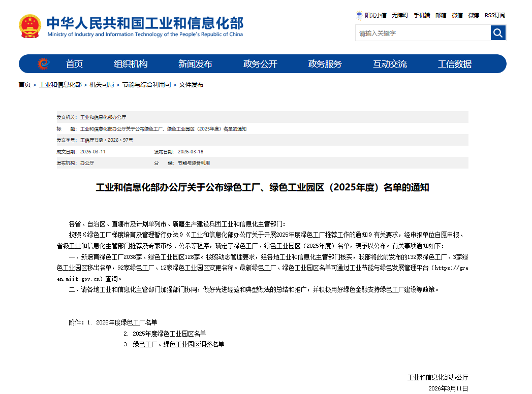Click the magnifier search button

pos(498,33)
